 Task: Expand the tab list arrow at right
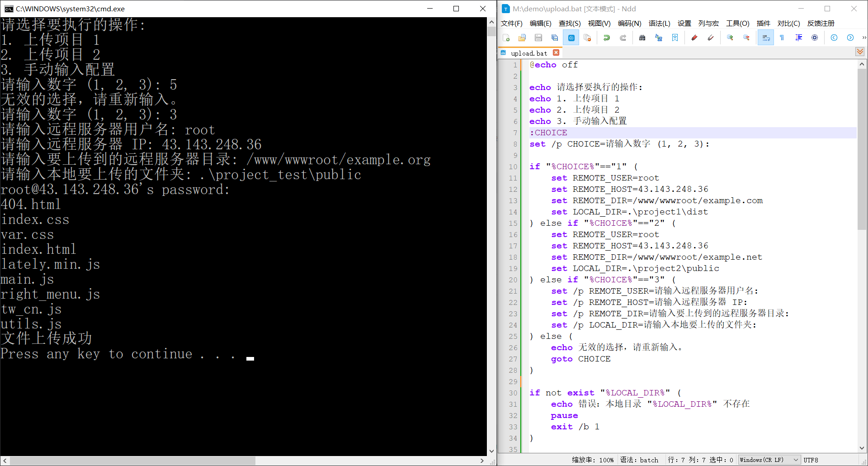point(860,52)
